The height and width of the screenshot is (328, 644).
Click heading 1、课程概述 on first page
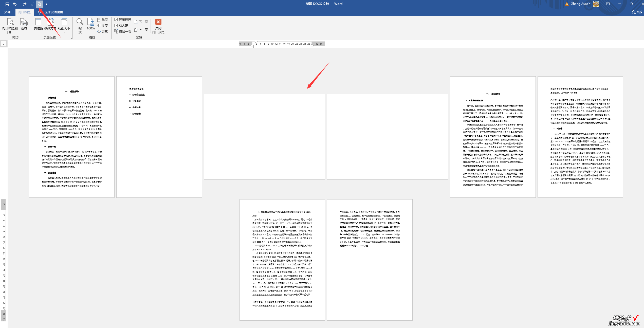(50, 98)
